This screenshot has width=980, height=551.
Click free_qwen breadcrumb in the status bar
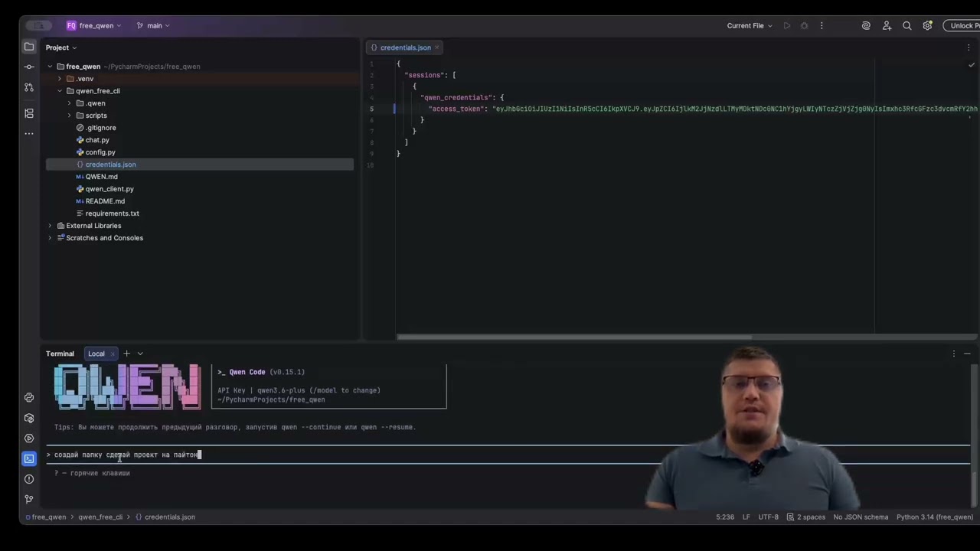(x=45, y=517)
